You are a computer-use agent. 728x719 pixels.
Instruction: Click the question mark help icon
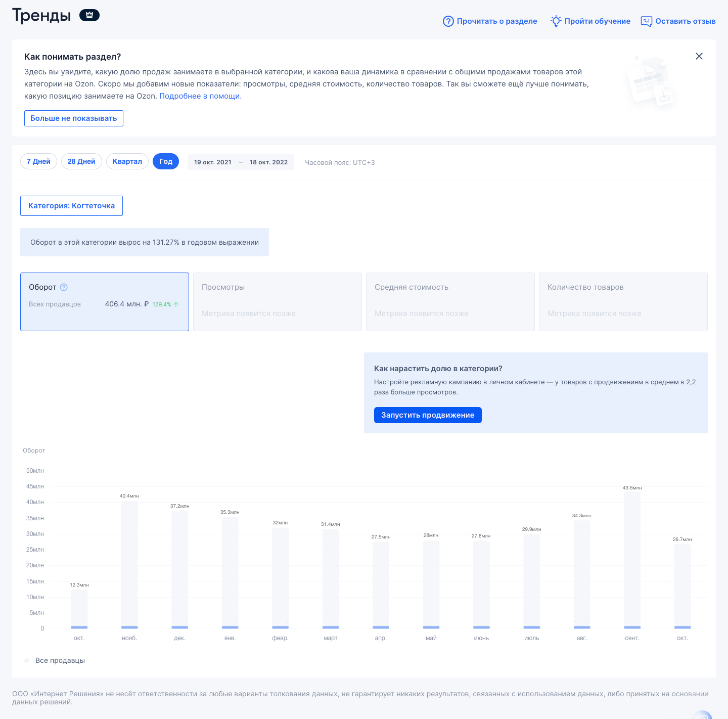coord(448,21)
